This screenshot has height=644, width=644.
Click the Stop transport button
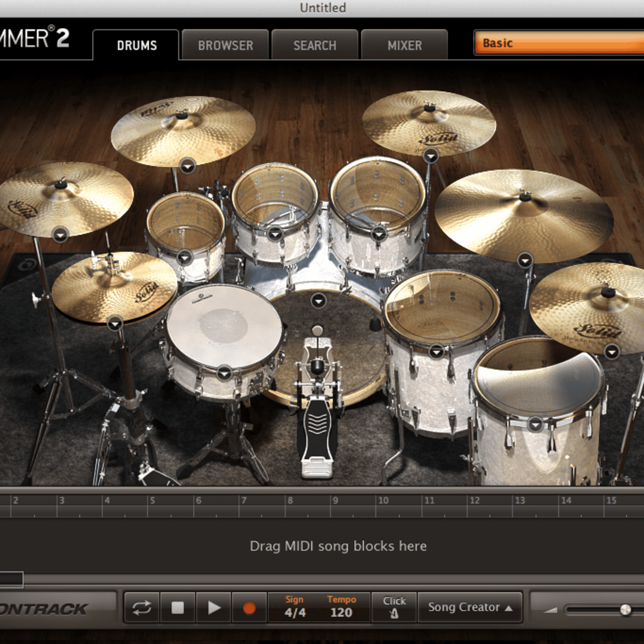pyautogui.click(x=178, y=608)
